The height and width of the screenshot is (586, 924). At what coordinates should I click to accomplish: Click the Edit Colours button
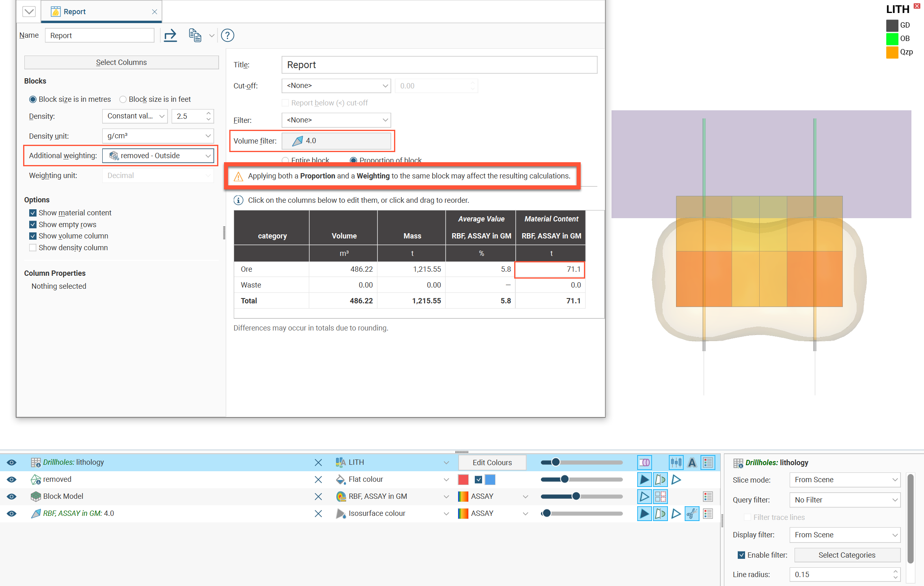tap(492, 462)
